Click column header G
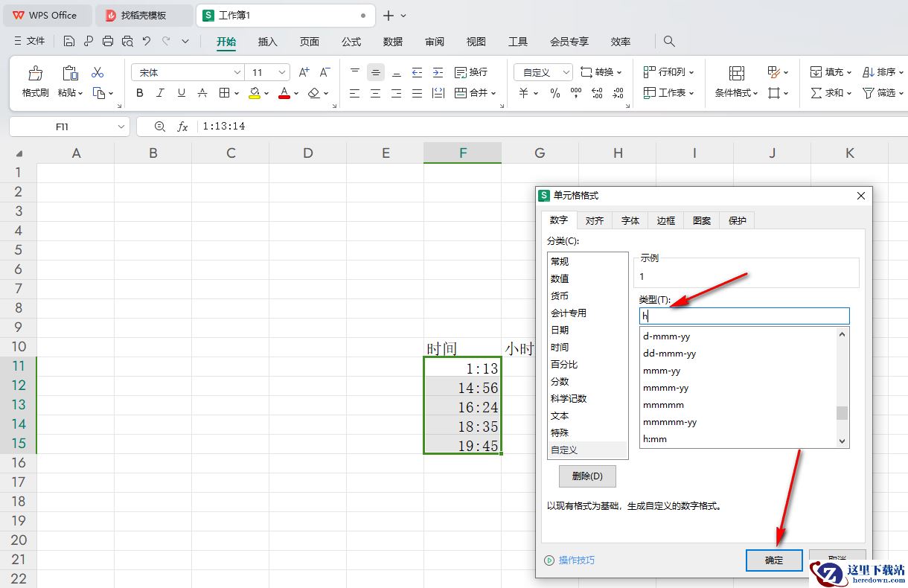This screenshot has height=588, width=908. [x=540, y=153]
